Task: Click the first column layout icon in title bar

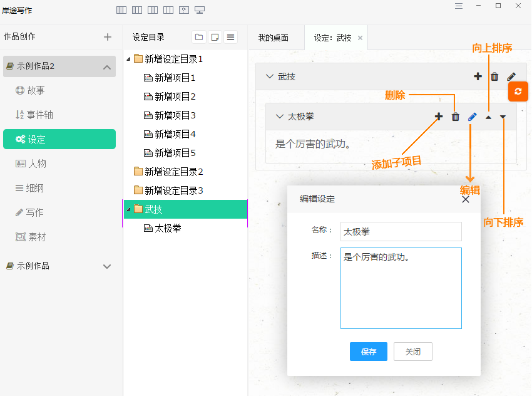Action: [x=121, y=10]
